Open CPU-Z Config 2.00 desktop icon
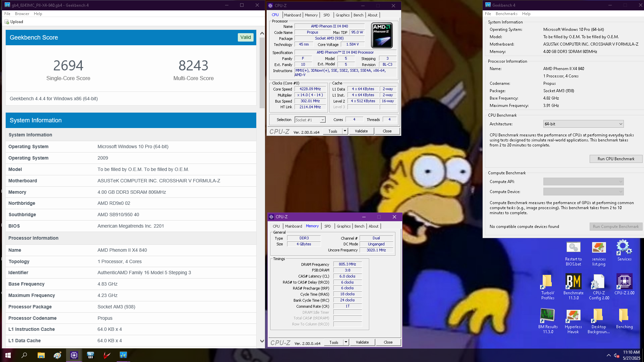Image resolution: width=644 pixels, height=362 pixels. (599, 287)
